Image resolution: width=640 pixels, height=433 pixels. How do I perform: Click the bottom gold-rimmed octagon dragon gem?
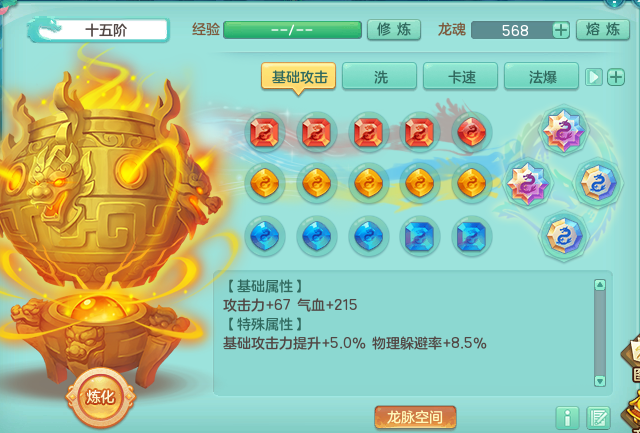coord(564,236)
